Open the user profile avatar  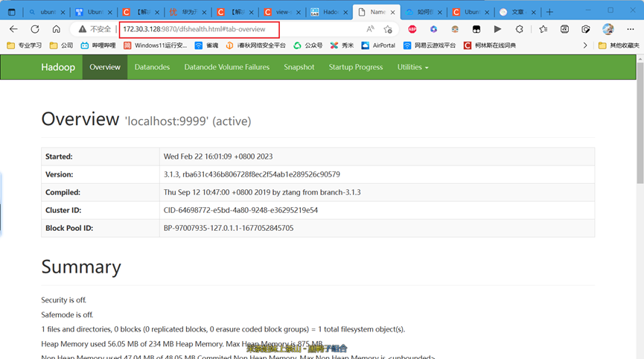[608, 29]
